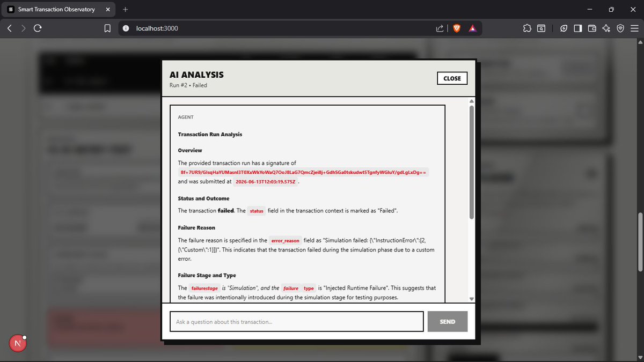Focus the 'Ask a question about this transaction' field
The width and height of the screenshot is (644, 362).
[x=297, y=322]
